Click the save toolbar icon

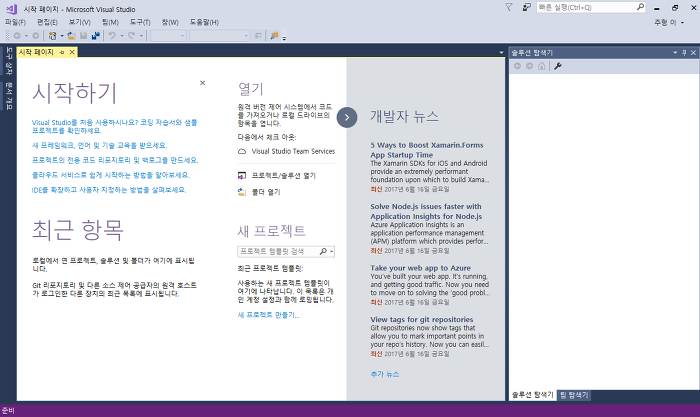click(x=83, y=36)
